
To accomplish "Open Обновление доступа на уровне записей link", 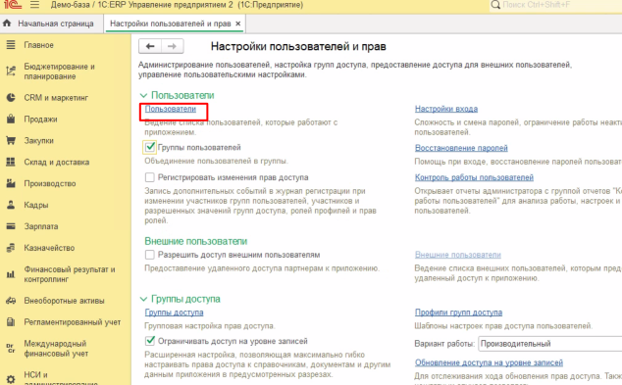I will (x=489, y=362).
